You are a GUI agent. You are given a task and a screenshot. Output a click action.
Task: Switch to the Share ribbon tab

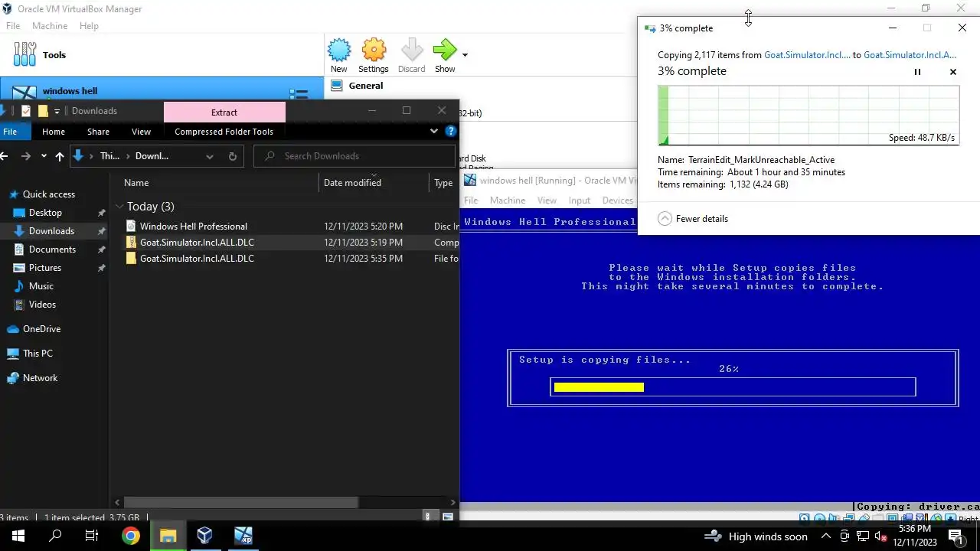coord(98,132)
